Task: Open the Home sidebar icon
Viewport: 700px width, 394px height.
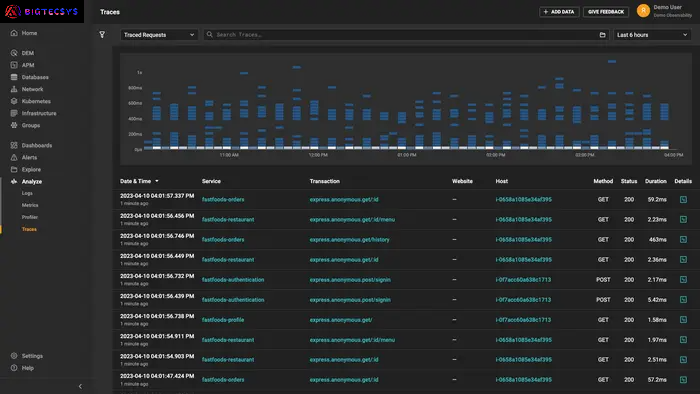Action: (14, 33)
